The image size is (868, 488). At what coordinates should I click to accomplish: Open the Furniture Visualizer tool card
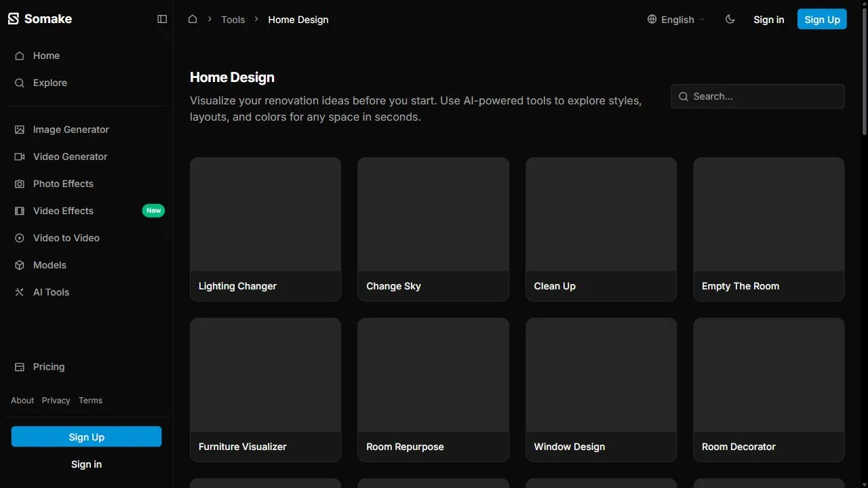click(265, 390)
